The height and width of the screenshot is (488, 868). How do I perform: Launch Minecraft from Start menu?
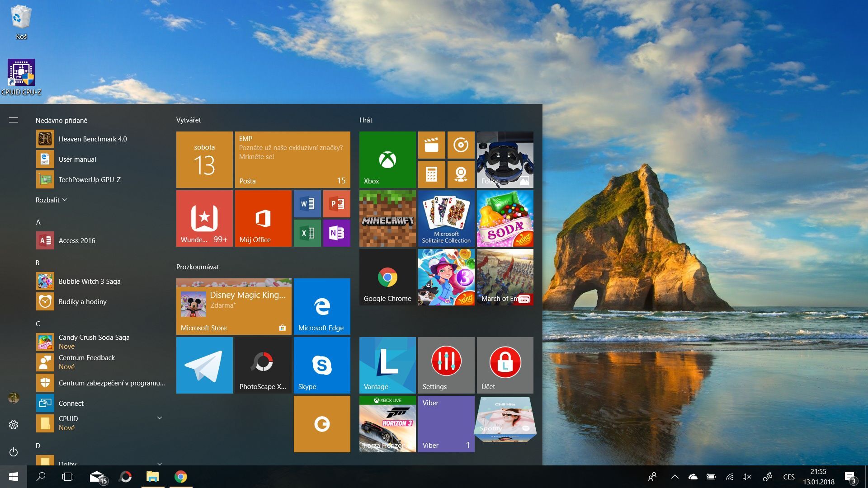click(x=387, y=218)
